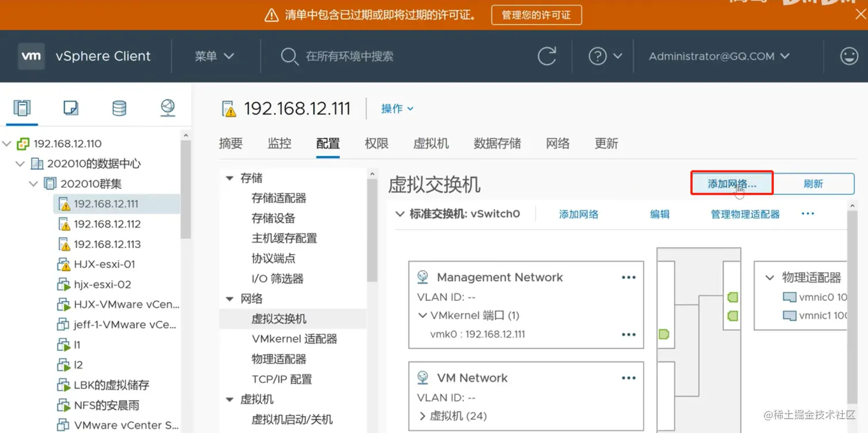
Task: Click the 管理物理适配器 link
Action: (745, 214)
